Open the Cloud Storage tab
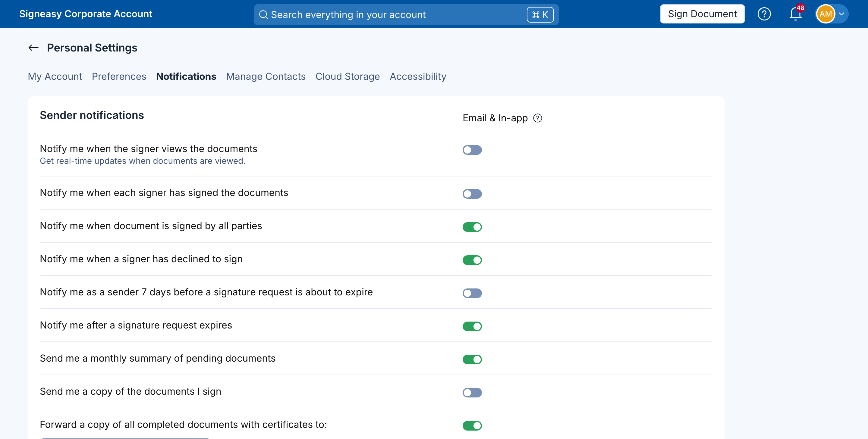This screenshot has width=868, height=439. 348,76
